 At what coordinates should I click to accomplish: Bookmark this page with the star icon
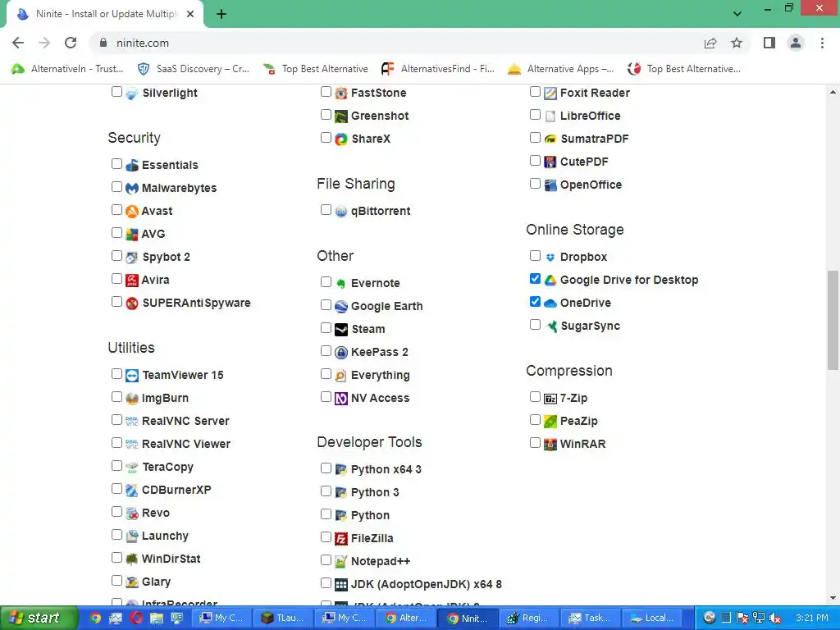coord(737,43)
